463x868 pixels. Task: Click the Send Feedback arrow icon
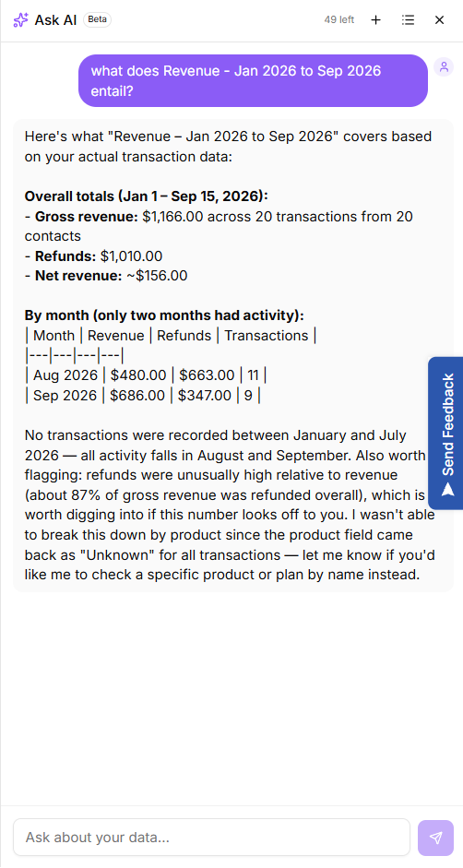click(448, 490)
